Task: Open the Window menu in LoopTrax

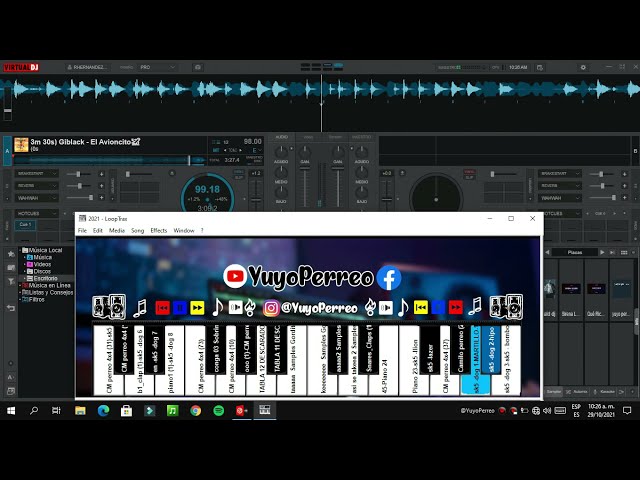Action: point(184,231)
